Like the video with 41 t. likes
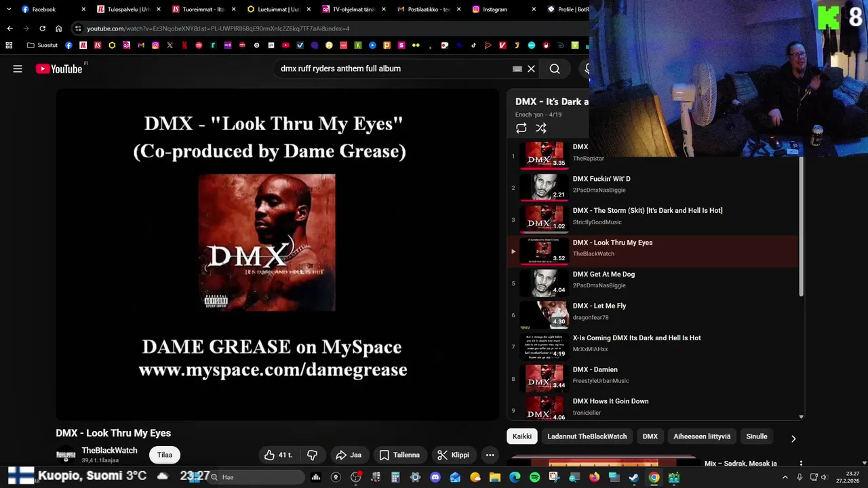 278,455
